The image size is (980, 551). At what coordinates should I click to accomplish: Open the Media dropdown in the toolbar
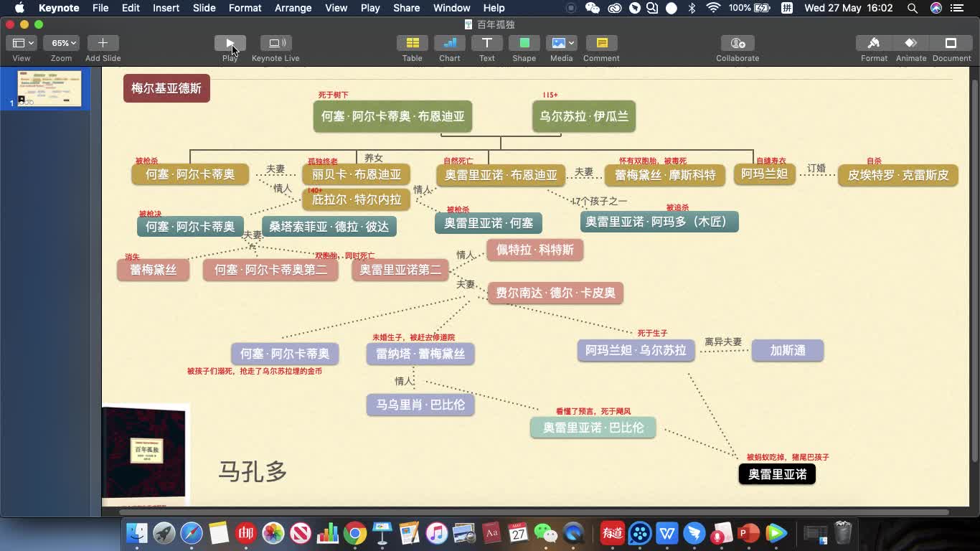pyautogui.click(x=561, y=43)
